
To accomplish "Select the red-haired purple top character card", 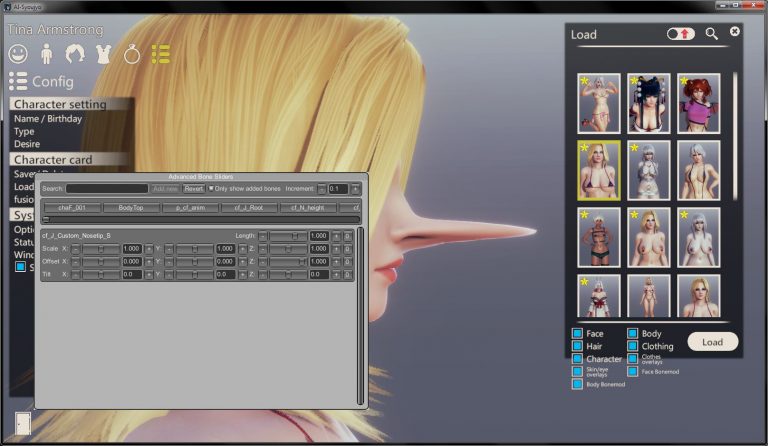I will pos(698,103).
